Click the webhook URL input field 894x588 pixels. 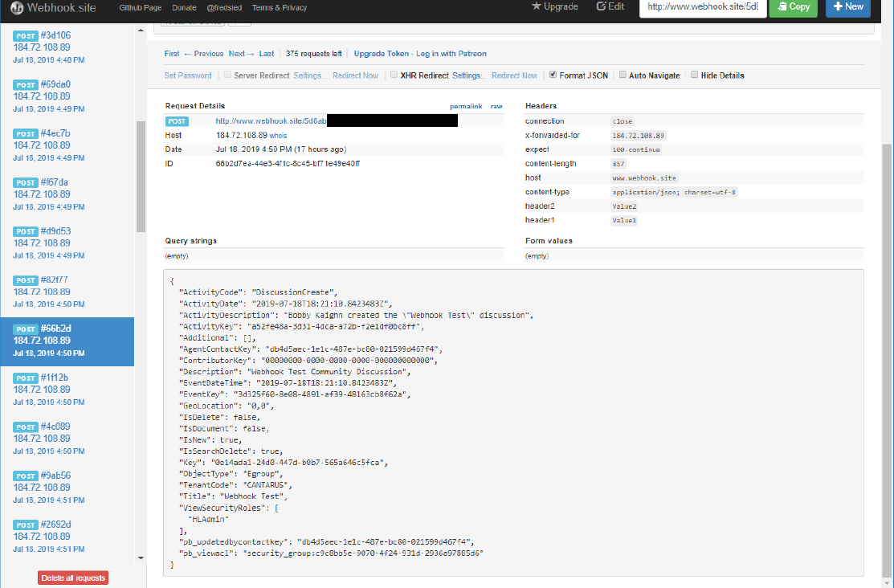click(702, 7)
